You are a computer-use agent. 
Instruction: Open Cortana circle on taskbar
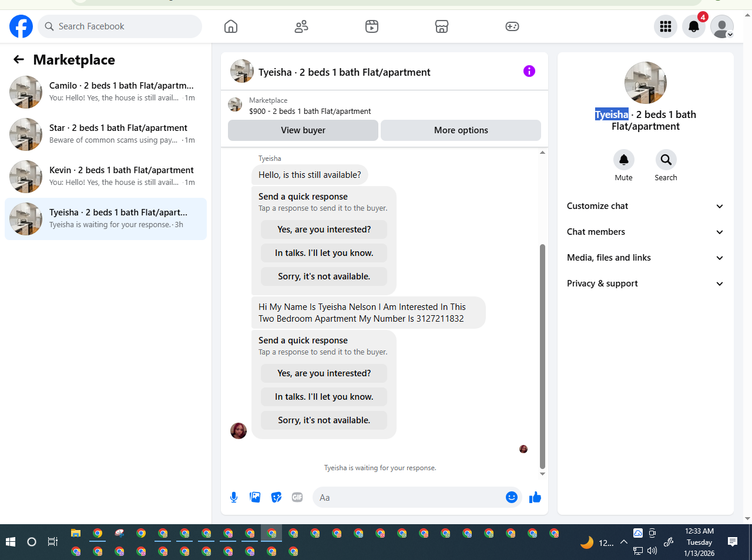(x=32, y=542)
